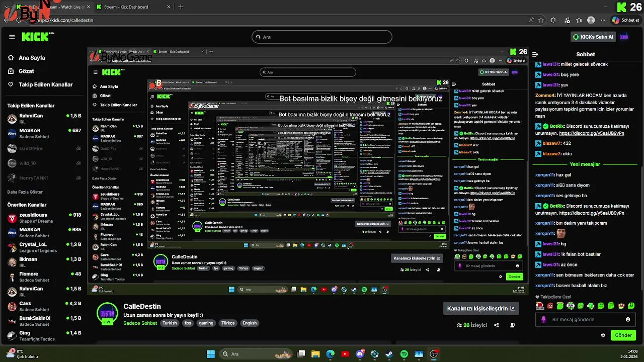Expand Daha Fazla Göster list
The width and height of the screenshot is (644, 362).
(x=25, y=192)
